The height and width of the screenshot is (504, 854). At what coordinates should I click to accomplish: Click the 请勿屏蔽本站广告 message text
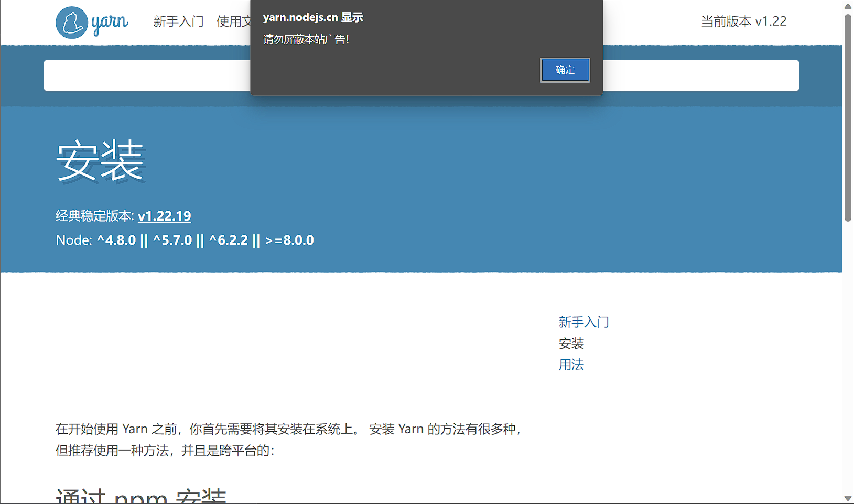[x=306, y=39]
